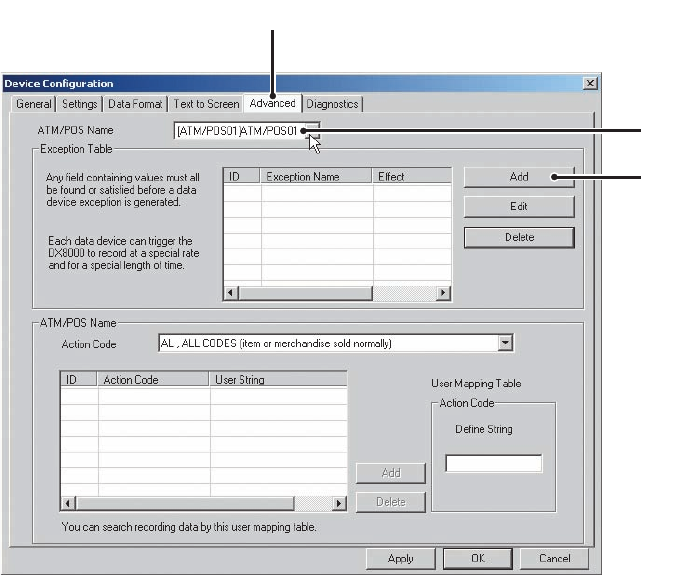Click the User String column header
675x575 pixels.
point(278,380)
